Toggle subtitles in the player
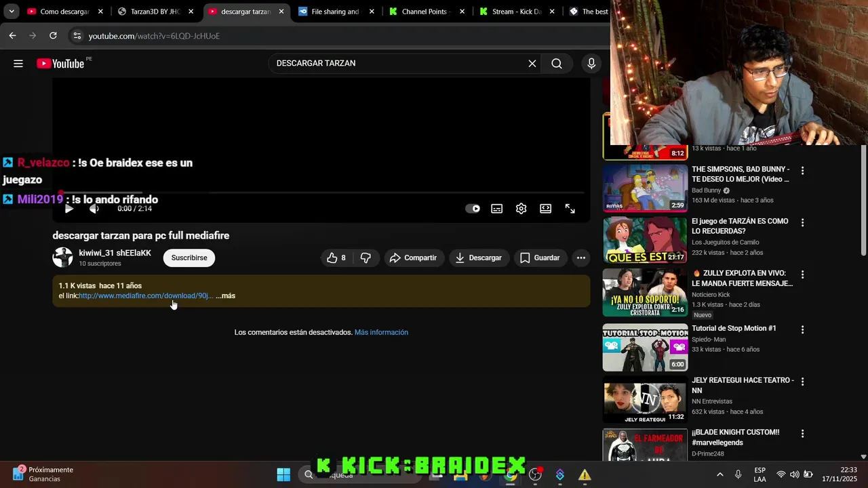This screenshot has width=868, height=488. tap(497, 209)
